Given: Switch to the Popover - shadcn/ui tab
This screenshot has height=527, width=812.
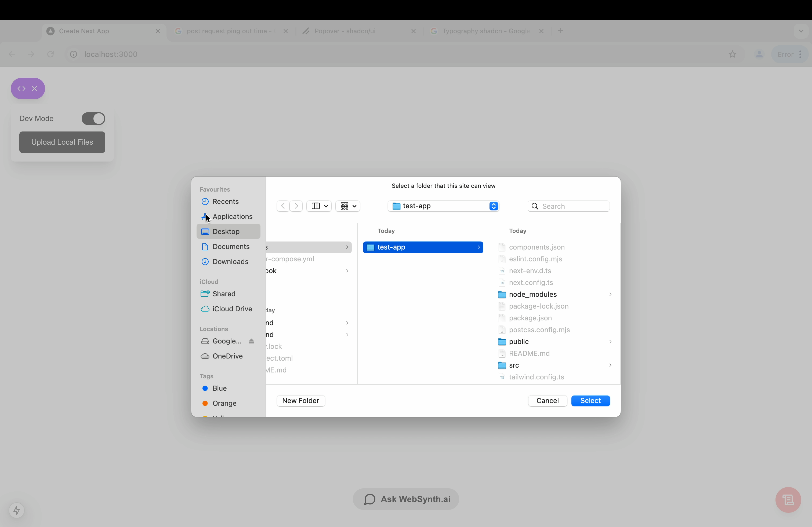Looking at the screenshot, I should point(345,31).
